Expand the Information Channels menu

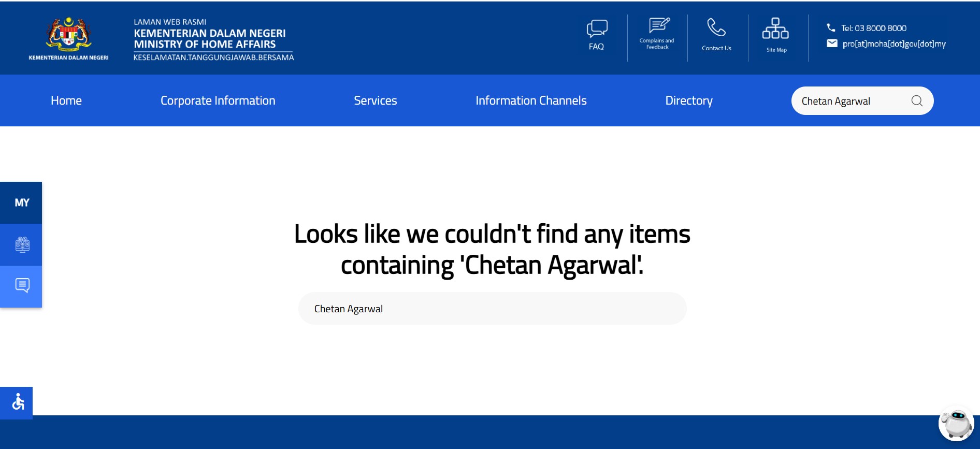531,100
